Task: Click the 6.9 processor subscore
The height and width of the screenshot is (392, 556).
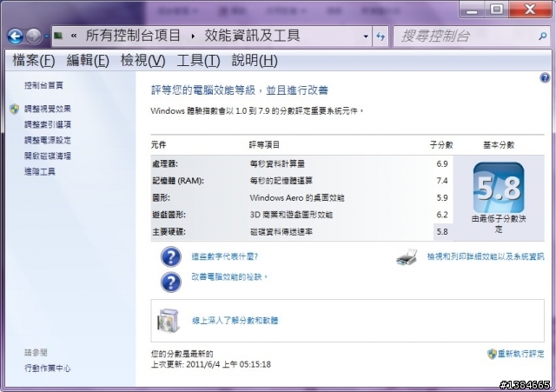Action: (442, 163)
